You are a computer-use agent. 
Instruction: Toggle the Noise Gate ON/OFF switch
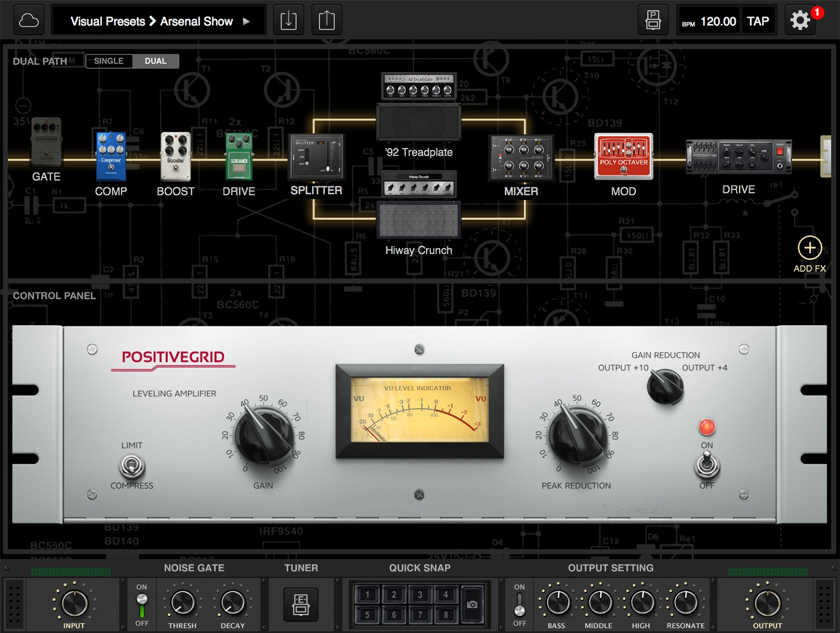[141, 605]
